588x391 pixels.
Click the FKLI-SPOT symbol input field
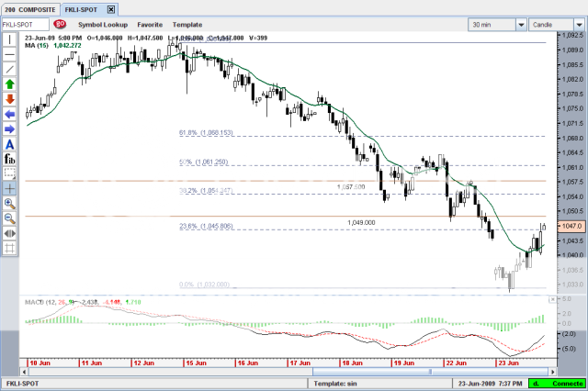[26, 23]
